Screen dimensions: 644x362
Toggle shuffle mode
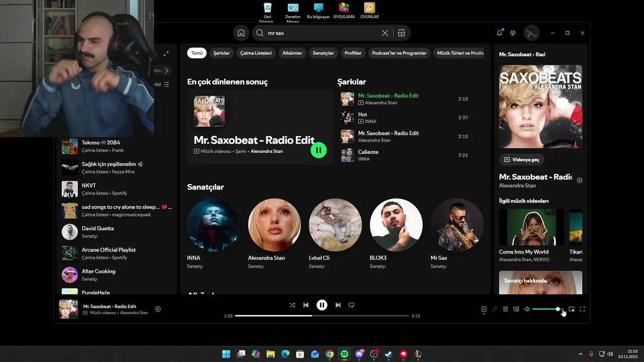tap(292, 305)
